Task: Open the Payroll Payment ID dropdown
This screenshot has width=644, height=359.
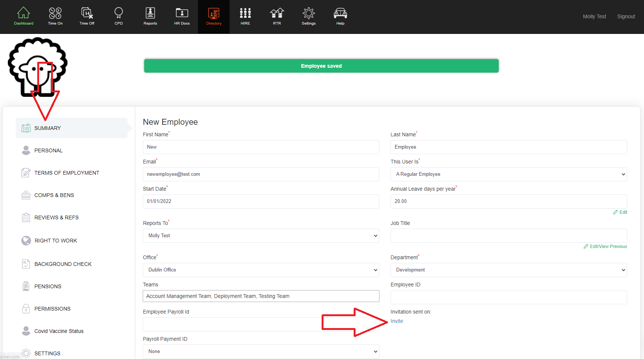Action: (x=261, y=351)
